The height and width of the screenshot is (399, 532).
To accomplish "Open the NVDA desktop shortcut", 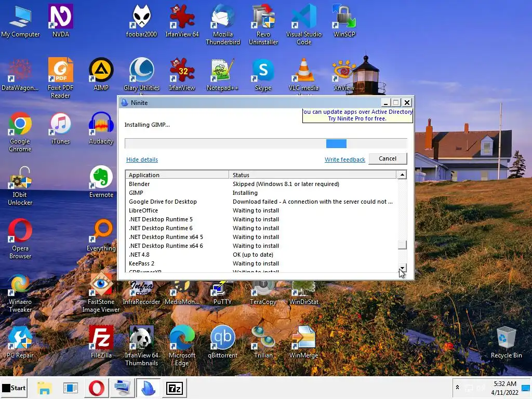I will point(61,20).
